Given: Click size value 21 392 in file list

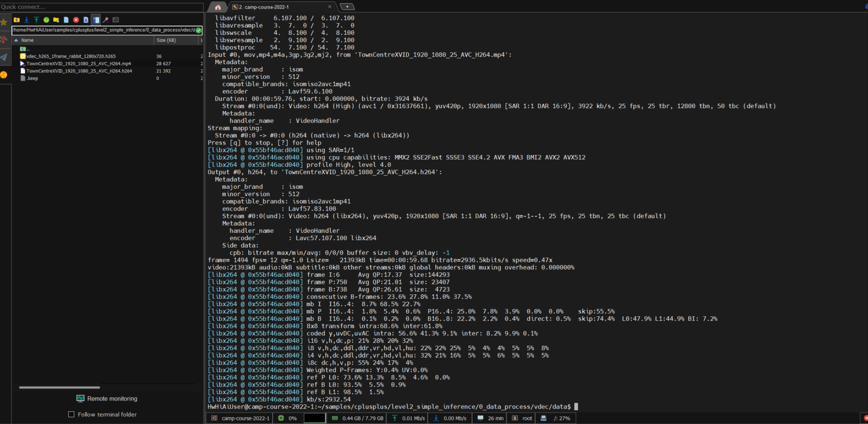Looking at the screenshot, I should coord(163,71).
